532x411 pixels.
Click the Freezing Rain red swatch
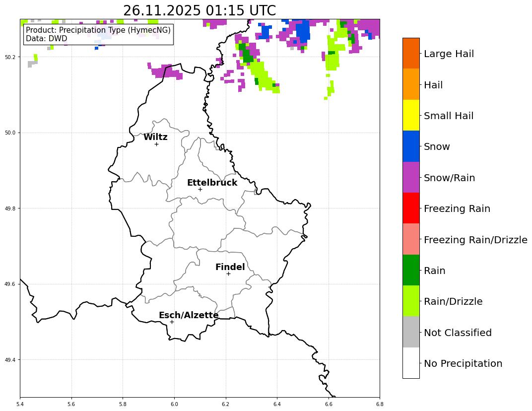(x=411, y=208)
